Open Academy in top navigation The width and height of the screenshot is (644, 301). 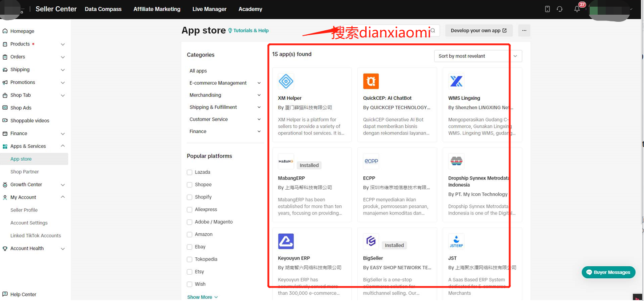(250, 9)
